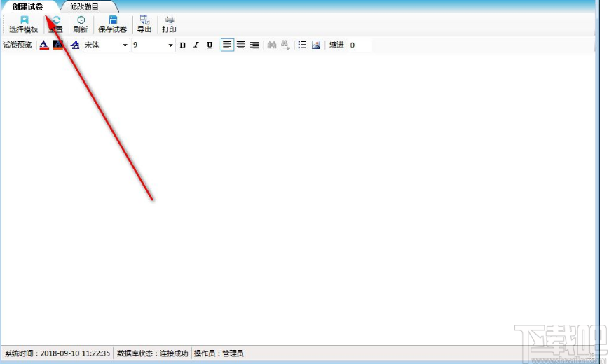Image resolution: width=609 pixels, height=364 pixels.
Task: Switch to the 创建试卷 tab
Action: point(27,6)
